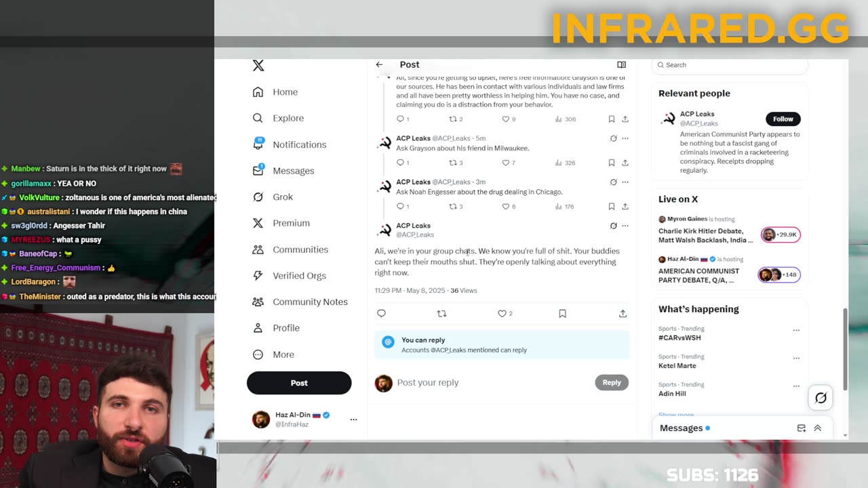Expand the Messages drawer

coord(817,428)
